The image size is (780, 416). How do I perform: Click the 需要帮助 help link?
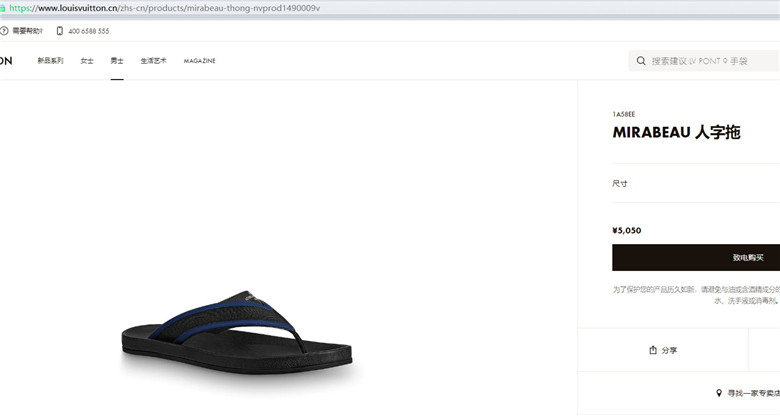[27, 31]
